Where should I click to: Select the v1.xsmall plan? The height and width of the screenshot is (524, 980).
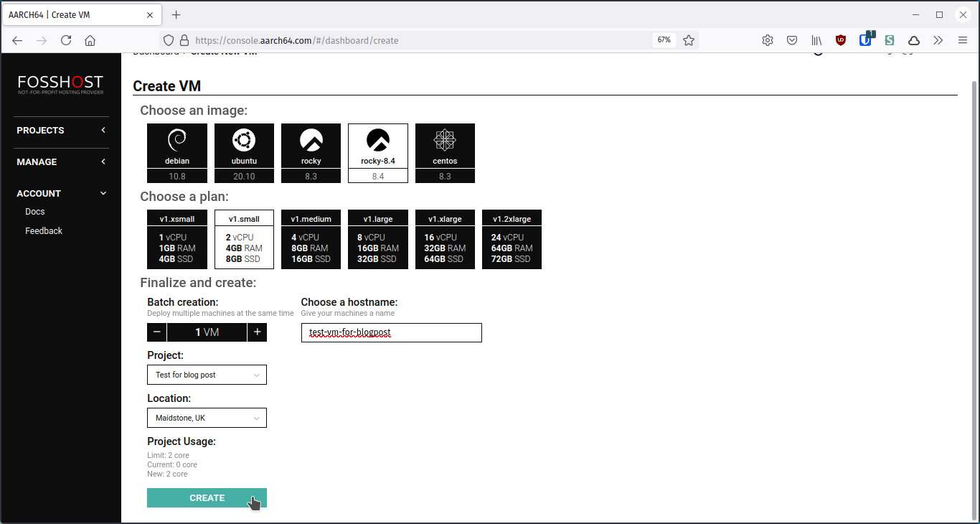point(177,239)
